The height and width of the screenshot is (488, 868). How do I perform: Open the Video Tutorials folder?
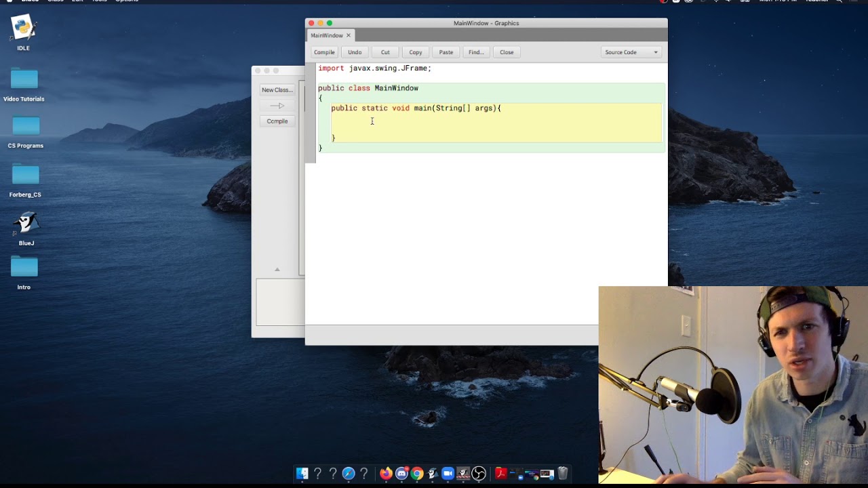pyautogui.click(x=24, y=80)
